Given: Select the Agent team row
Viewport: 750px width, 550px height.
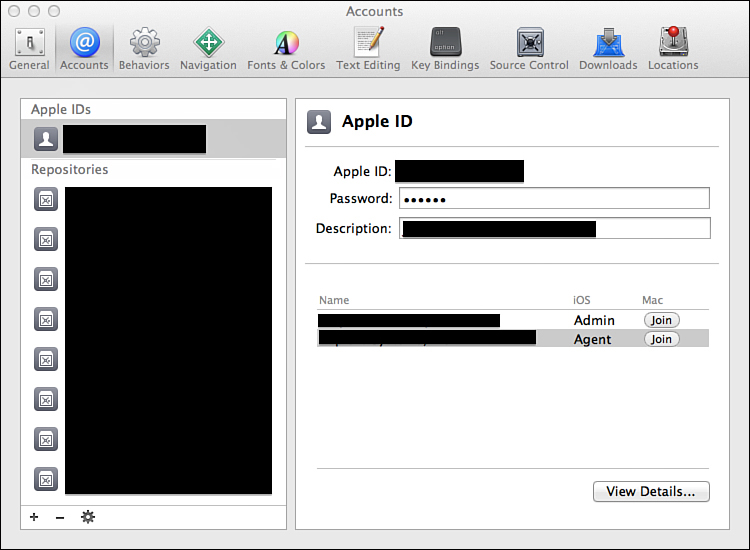Looking at the screenshot, I should [x=513, y=339].
